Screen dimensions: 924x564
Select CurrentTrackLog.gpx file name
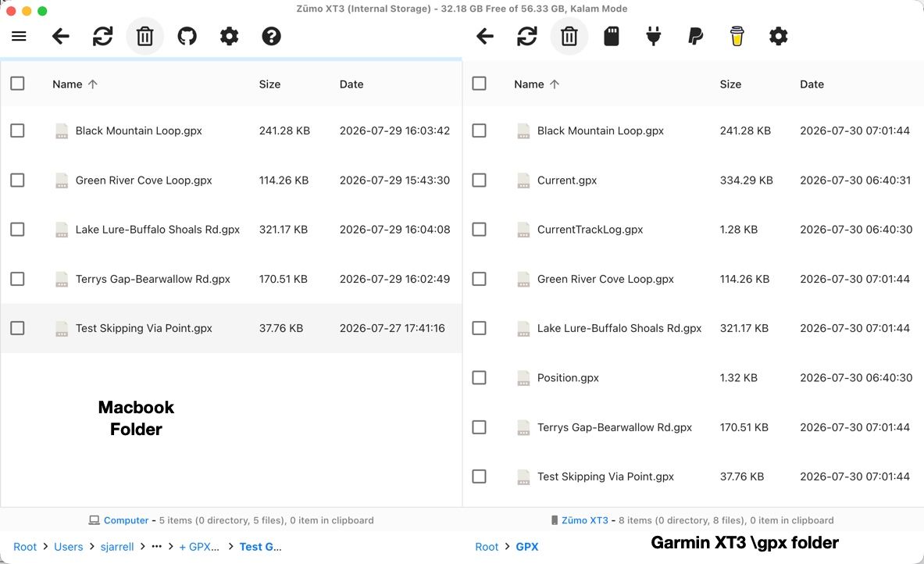(590, 230)
